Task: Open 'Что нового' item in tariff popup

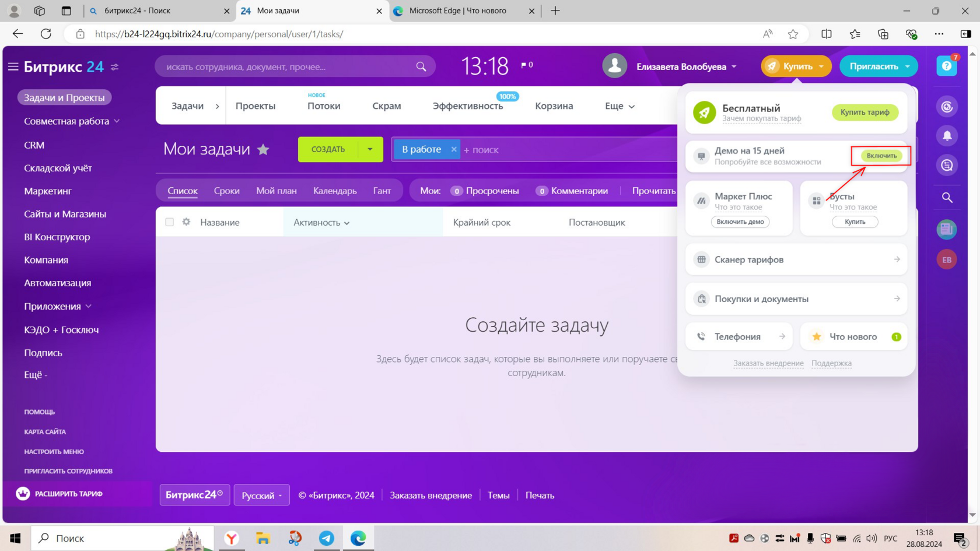Action: 854,336
